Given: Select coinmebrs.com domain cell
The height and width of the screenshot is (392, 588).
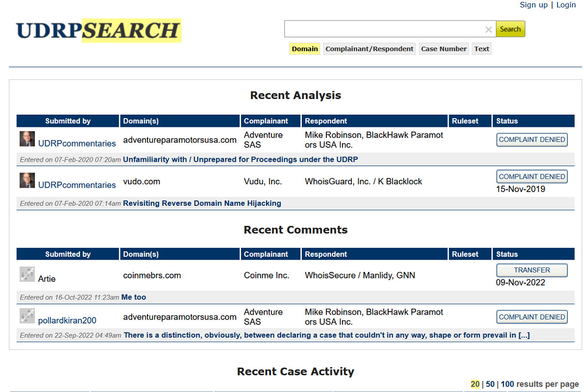Looking at the screenshot, I should [152, 275].
